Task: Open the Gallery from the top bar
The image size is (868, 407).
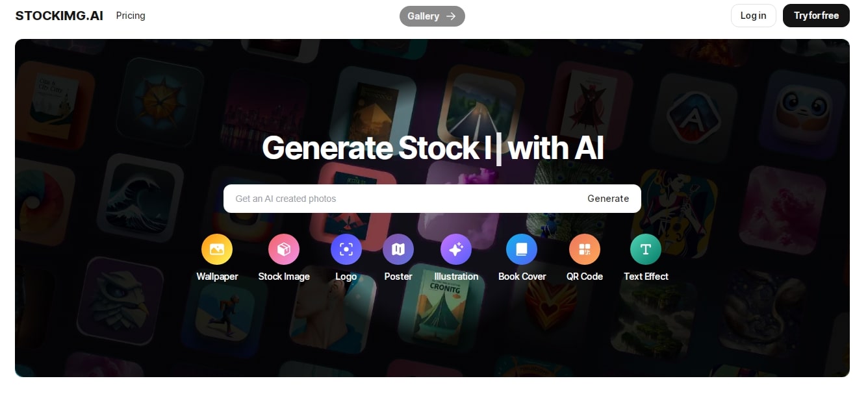Action: pos(432,16)
